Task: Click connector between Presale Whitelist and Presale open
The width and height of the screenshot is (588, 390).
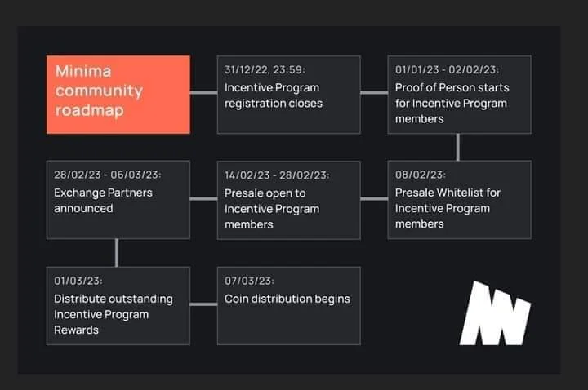Action: [x=374, y=198]
